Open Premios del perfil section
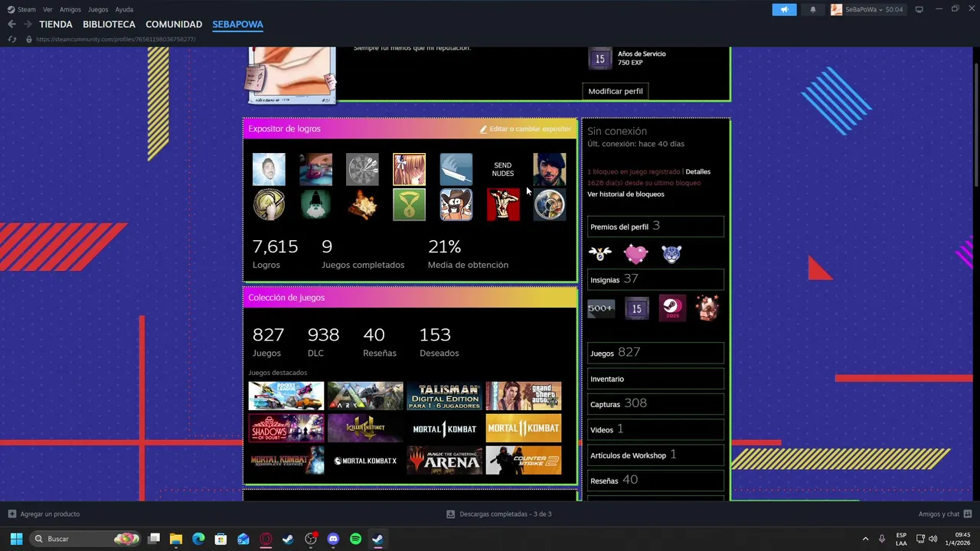 coord(655,227)
